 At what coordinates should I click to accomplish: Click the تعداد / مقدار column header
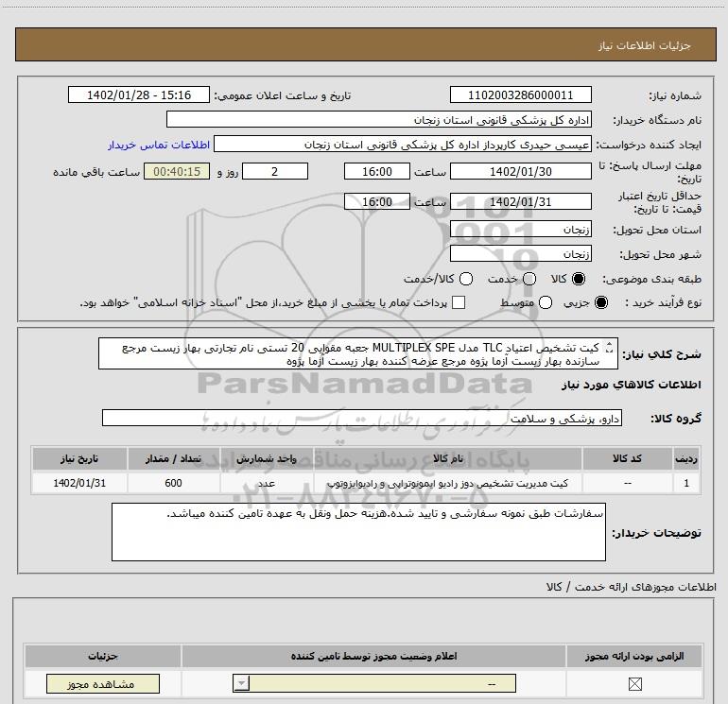(173, 458)
